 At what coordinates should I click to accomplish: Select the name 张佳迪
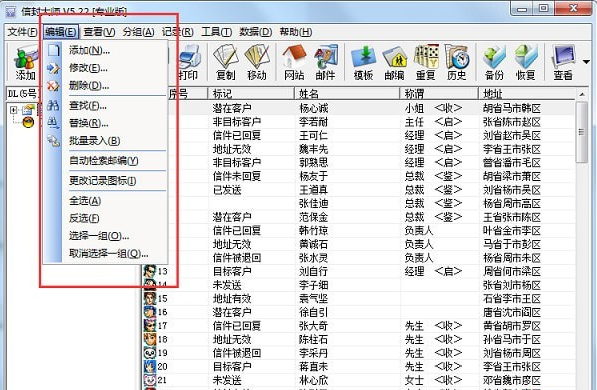[x=314, y=203]
